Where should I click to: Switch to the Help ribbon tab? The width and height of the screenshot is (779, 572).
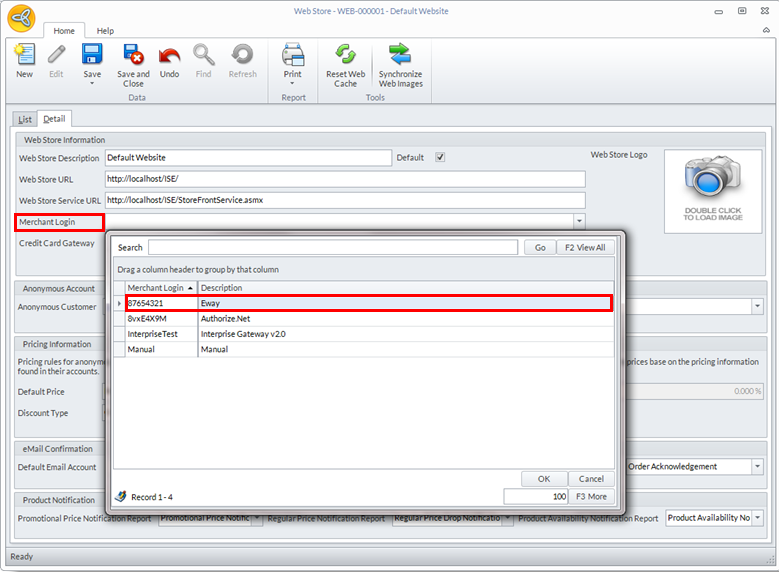point(105,31)
